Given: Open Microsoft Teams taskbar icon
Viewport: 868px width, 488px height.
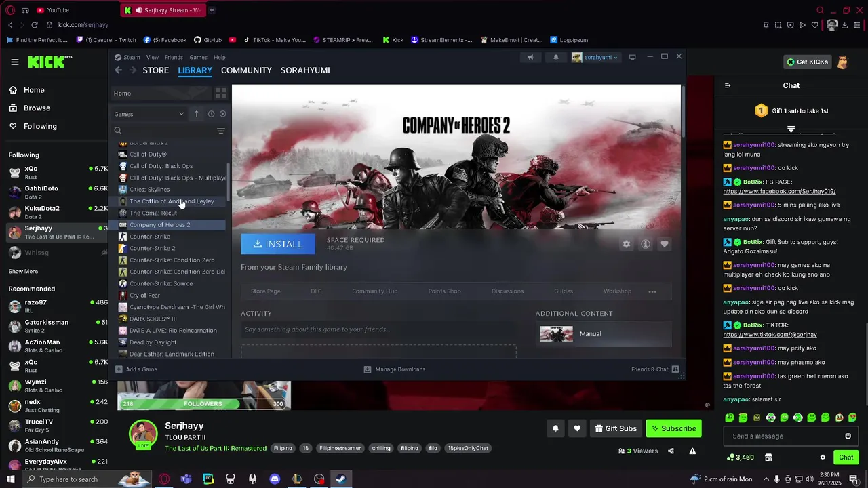Looking at the screenshot, I should (186, 479).
